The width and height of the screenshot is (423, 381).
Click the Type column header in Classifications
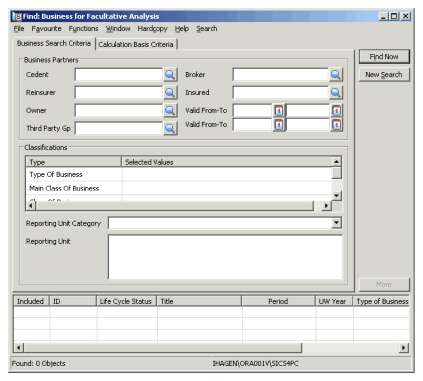(x=74, y=162)
